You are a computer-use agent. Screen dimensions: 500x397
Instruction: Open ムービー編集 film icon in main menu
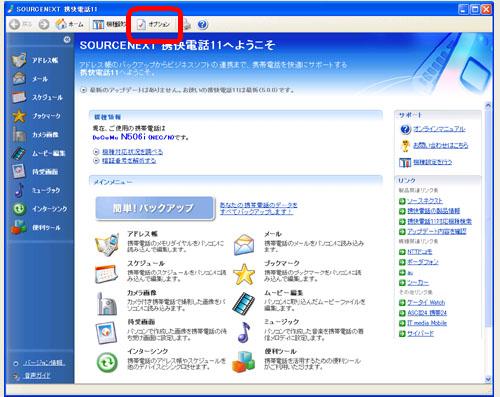click(244, 303)
